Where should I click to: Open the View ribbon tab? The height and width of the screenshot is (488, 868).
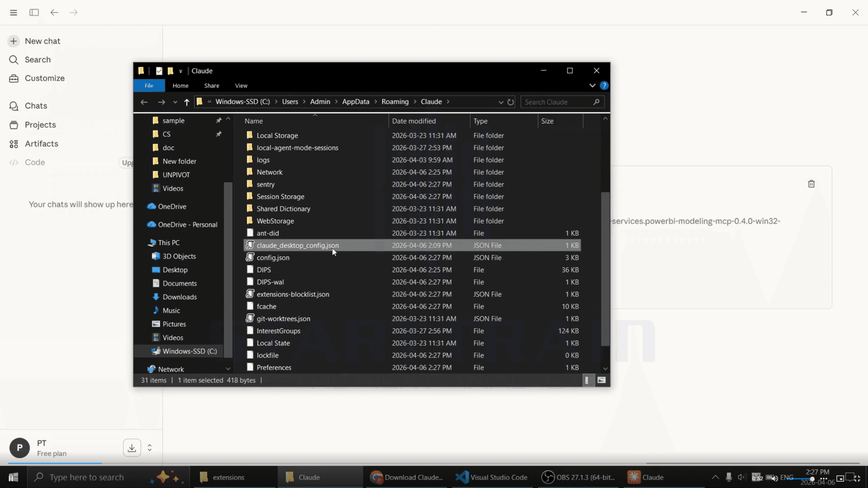pyautogui.click(x=241, y=85)
